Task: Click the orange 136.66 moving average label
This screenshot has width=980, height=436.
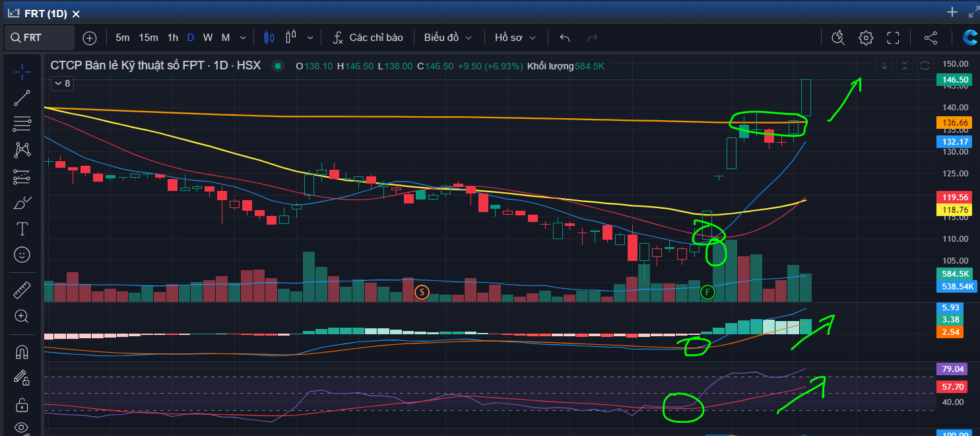Action: (953, 123)
